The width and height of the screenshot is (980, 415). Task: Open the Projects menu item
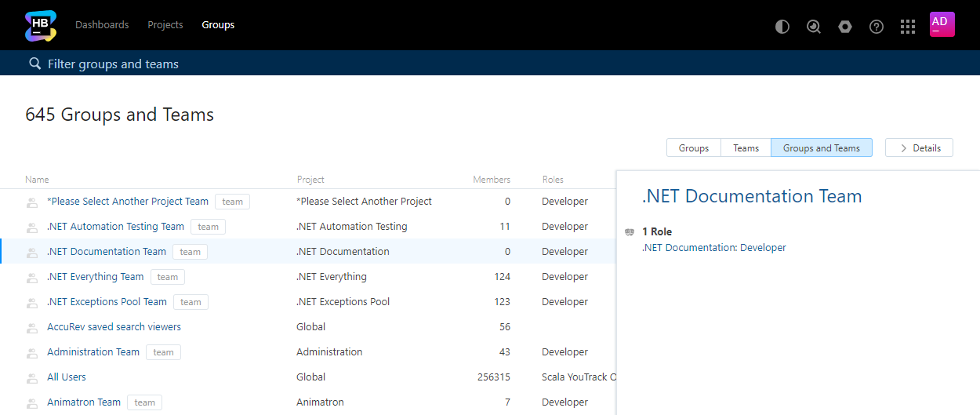[x=165, y=25]
